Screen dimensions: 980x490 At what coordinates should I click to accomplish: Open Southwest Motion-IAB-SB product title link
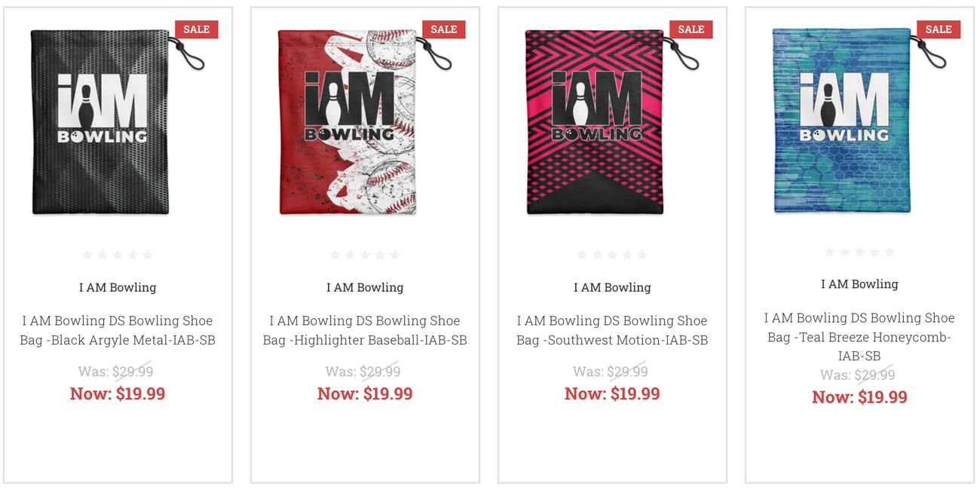[x=612, y=330]
